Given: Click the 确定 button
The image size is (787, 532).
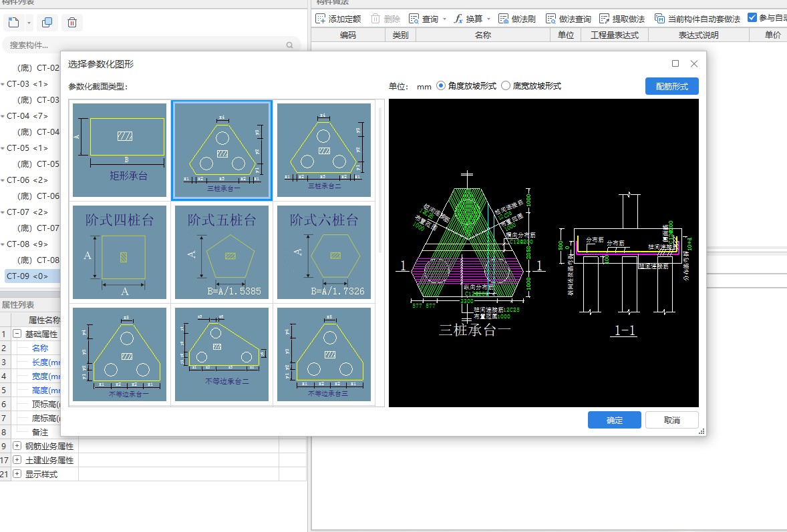Looking at the screenshot, I should 615,420.
